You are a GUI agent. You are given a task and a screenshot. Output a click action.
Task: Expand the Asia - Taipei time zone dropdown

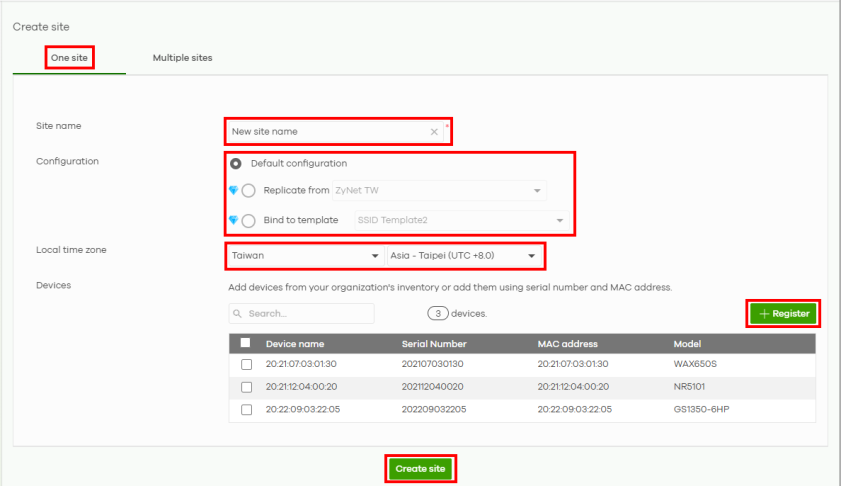click(x=465, y=256)
